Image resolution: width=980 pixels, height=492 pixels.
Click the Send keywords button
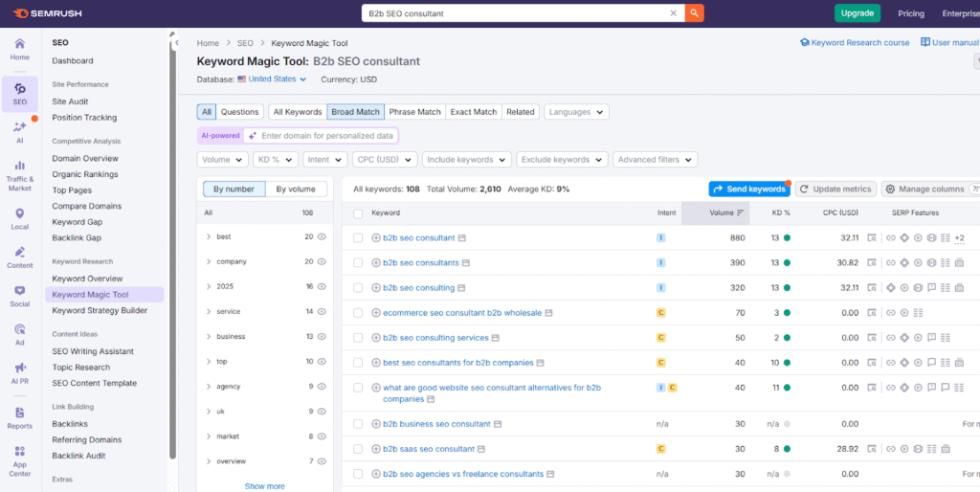pyautogui.click(x=749, y=190)
